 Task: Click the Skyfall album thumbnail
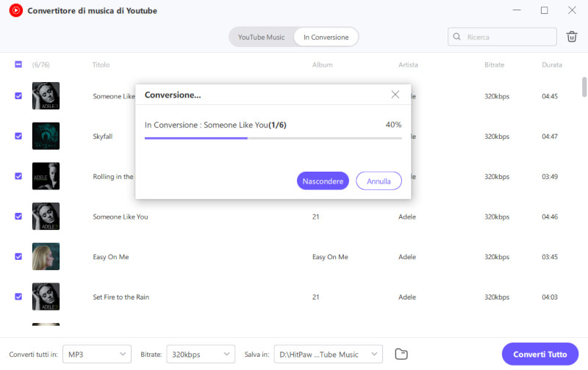pos(46,136)
